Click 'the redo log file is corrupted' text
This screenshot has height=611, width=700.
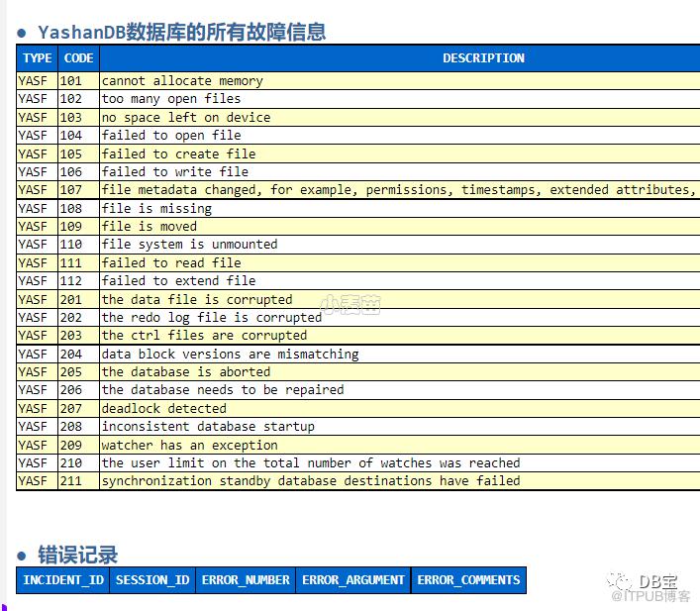tap(211, 318)
